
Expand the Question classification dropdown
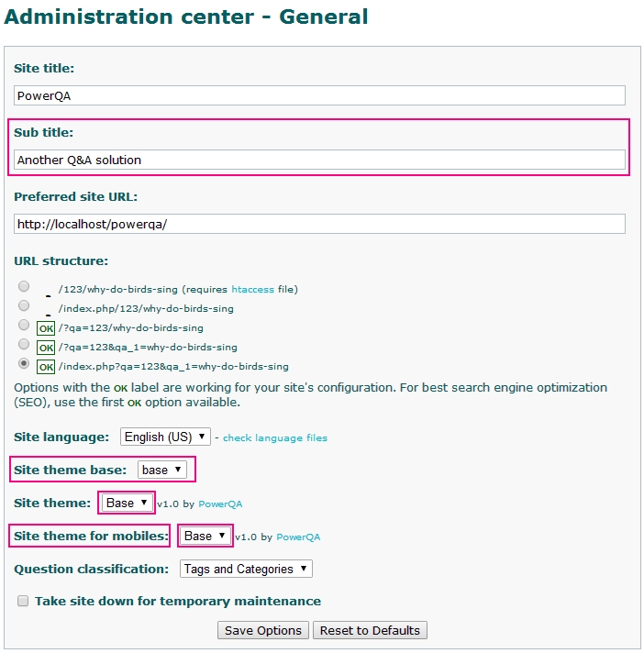pyautogui.click(x=246, y=569)
